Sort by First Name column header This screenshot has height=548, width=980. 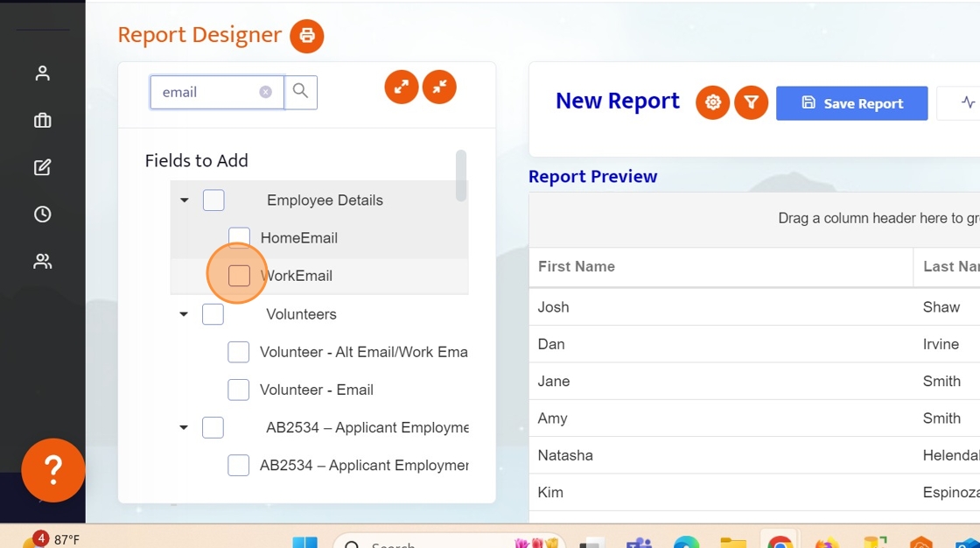tap(577, 266)
